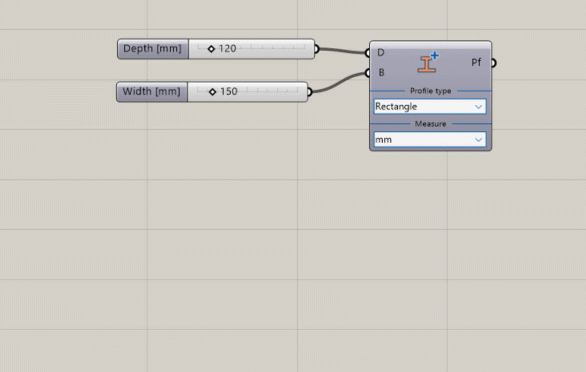Select the Depth [mm] slider name label
Viewport: 586px width, 372px height.
(152, 49)
